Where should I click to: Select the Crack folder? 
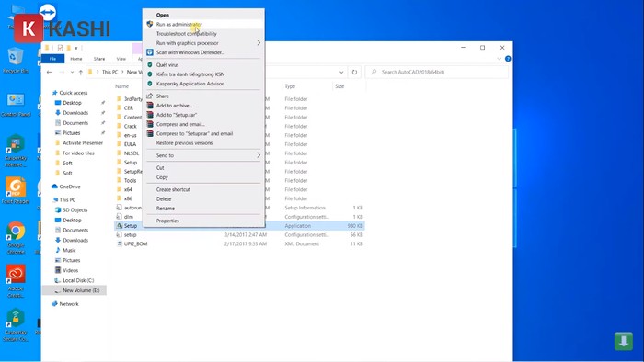pos(131,126)
